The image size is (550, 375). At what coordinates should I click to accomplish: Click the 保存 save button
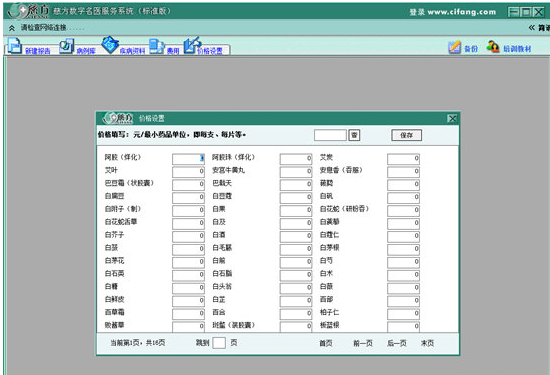click(x=407, y=135)
